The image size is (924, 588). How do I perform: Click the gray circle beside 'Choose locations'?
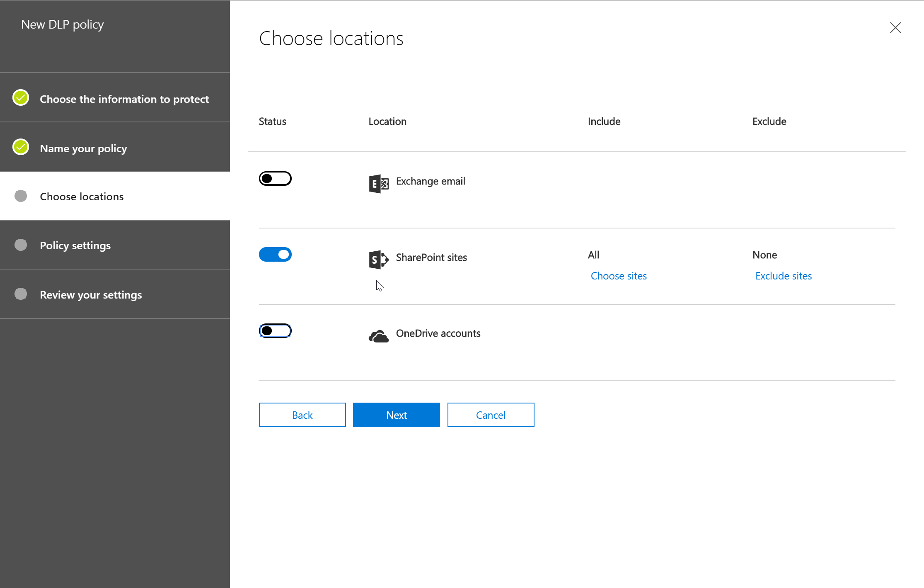coord(20,196)
